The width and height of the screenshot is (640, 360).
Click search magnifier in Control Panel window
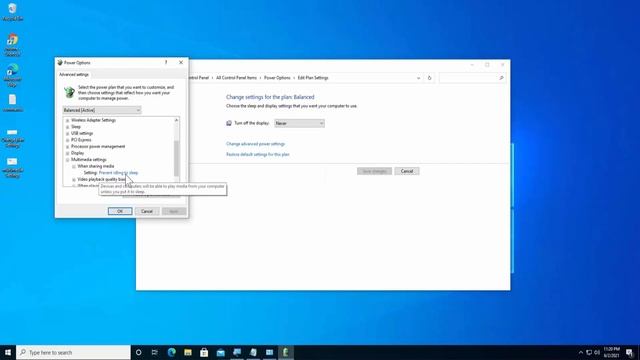pyautogui.click(x=501, y=78)
